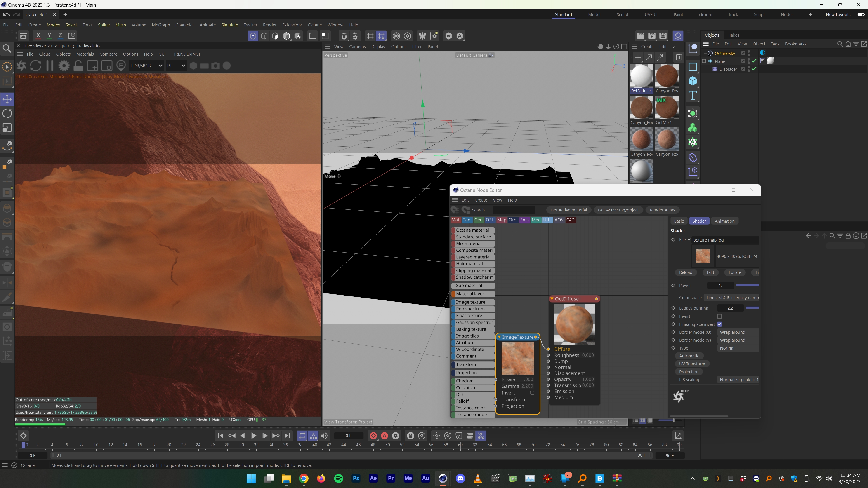
Task: Open the MoGraph menu
Action: click(x=161, y=25)
